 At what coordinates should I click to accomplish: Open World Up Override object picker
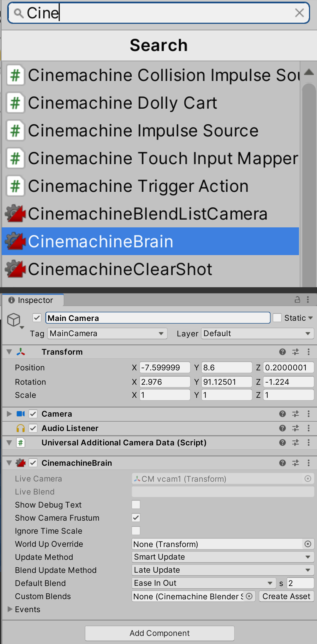click(x=308, y=544)
